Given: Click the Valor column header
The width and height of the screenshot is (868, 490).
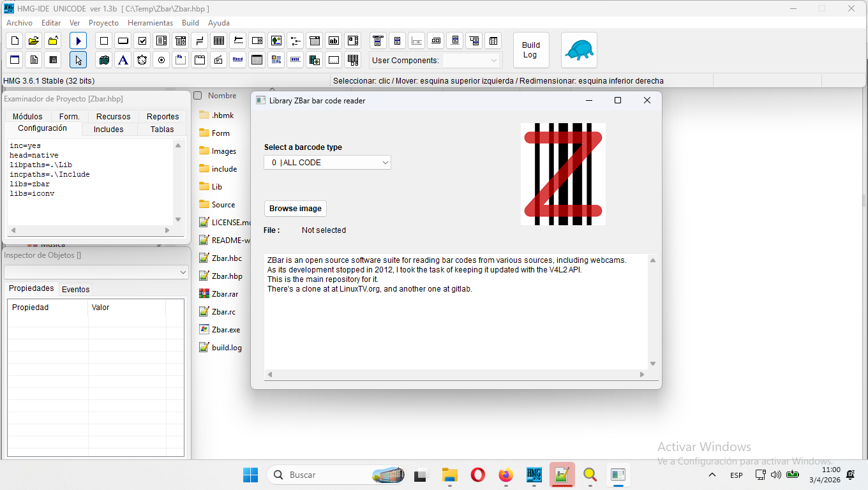Looking at the screenshot, I should click(127, 308).
